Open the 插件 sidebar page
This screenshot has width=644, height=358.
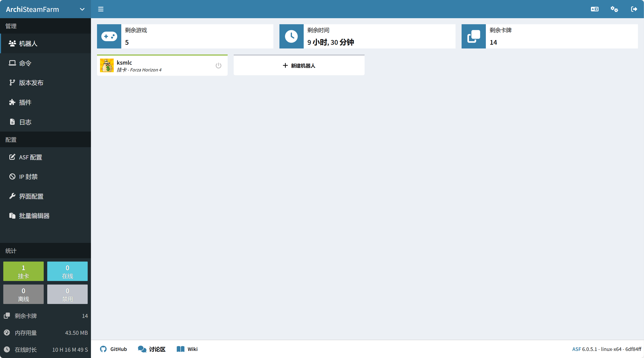coord(45,102)
